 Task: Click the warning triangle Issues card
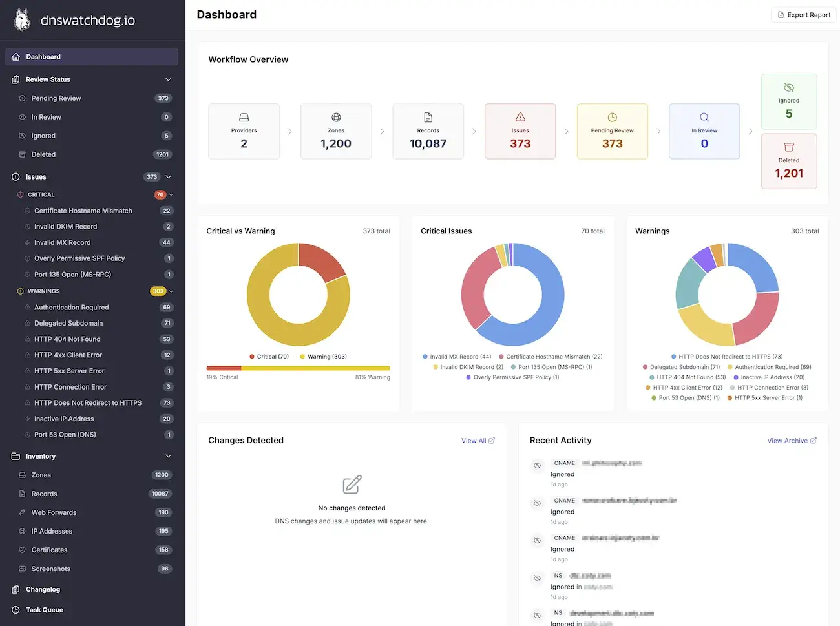point(520,131)
